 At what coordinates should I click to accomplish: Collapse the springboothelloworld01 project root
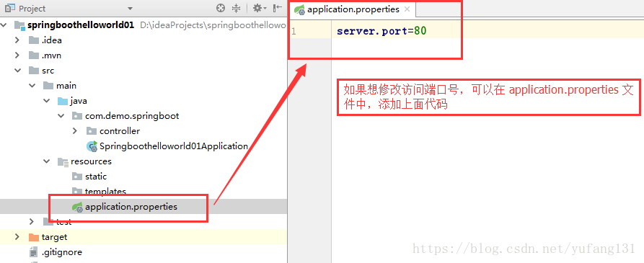pos(4,25)
